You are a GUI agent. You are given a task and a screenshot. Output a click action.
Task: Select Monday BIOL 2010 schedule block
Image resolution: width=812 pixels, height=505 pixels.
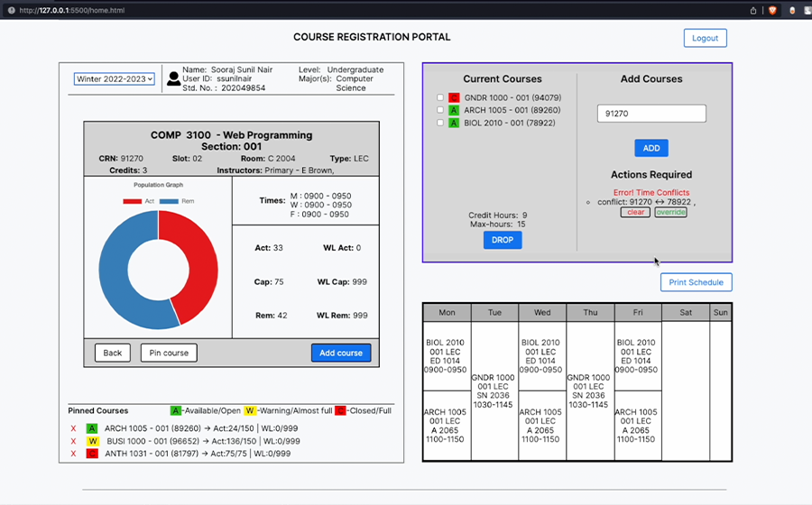pyautogui.click(x=446, y=356)
